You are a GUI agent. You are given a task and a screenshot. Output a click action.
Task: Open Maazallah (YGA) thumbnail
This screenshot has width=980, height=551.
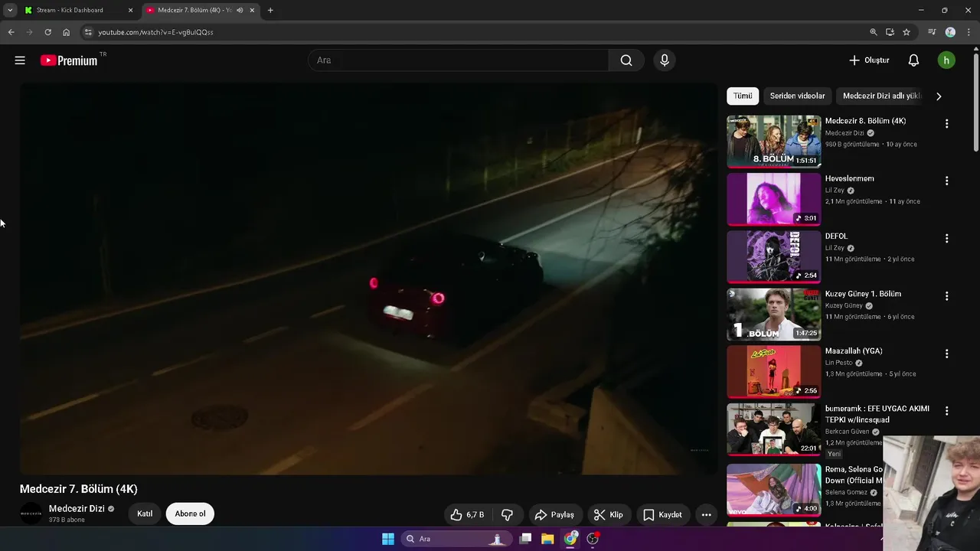click(773, 371)
